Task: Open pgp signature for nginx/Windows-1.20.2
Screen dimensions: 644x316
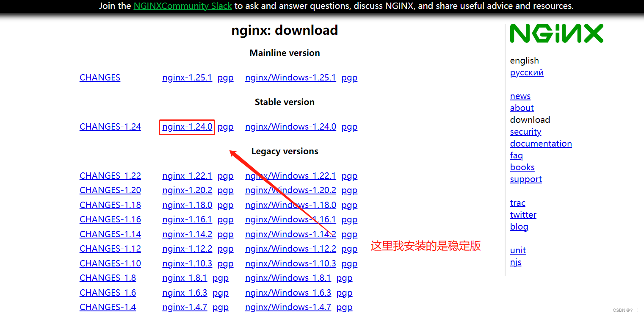Action: [349, 191]
